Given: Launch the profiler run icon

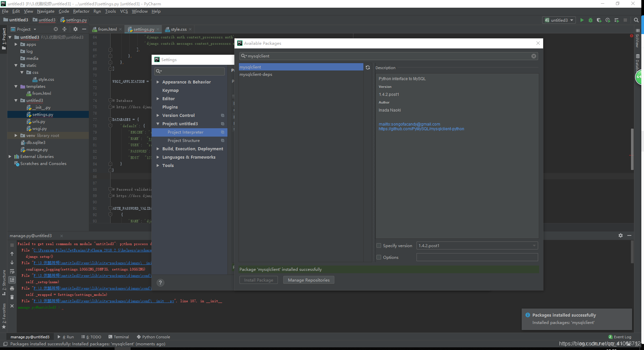Looking at the screenshot, I should [608, 20].
